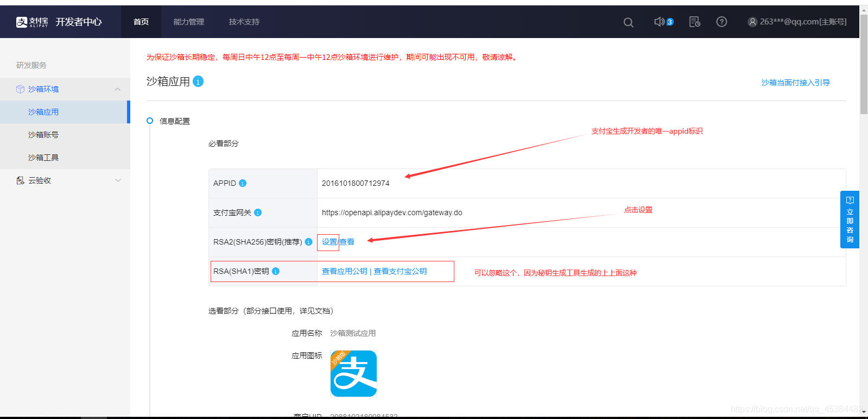This screenshot has height=419, width=868.
Task: Click info icon next to 沙箱应用 heading
Action: (x=198, y=82)
